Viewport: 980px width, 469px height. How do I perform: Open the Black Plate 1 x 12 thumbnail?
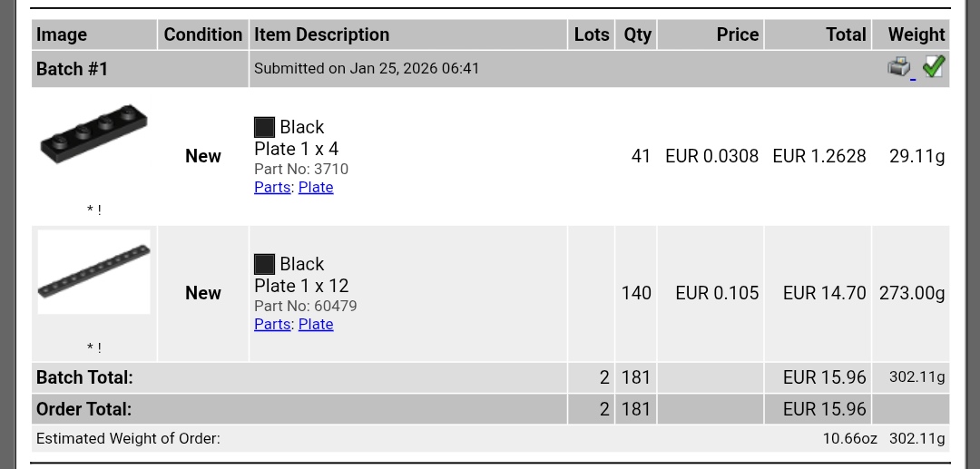point(93,271)
